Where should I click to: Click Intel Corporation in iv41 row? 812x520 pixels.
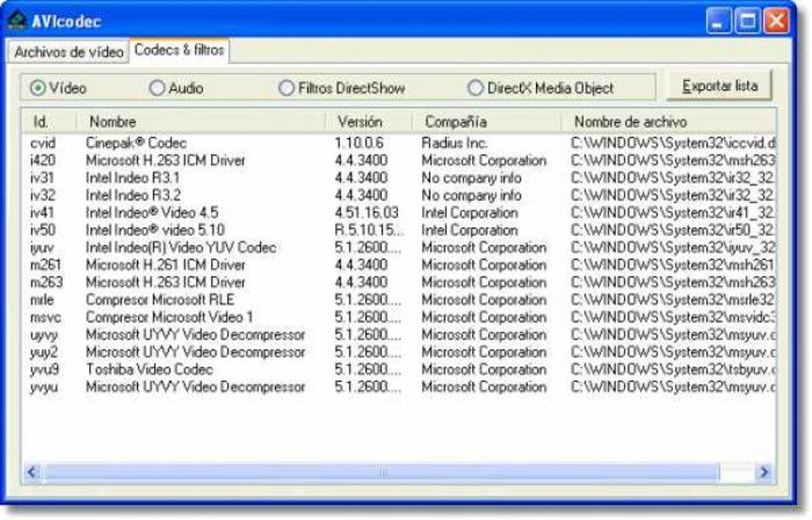click(469, 213)
